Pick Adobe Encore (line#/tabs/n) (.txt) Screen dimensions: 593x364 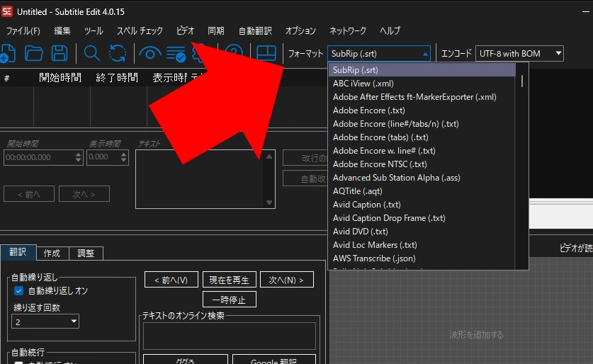pyautogui.click(x=422, y=124)
